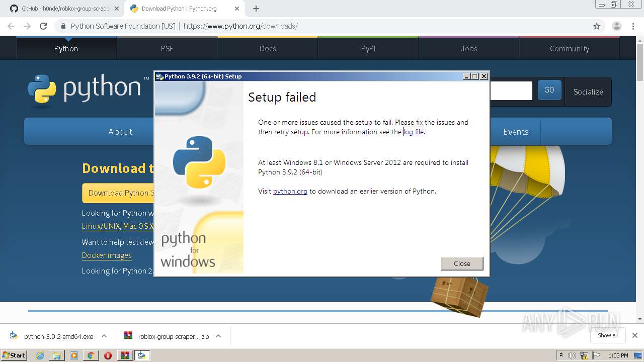Open a new browser tab
Screen dimensions: 644x362
(256, 9)
